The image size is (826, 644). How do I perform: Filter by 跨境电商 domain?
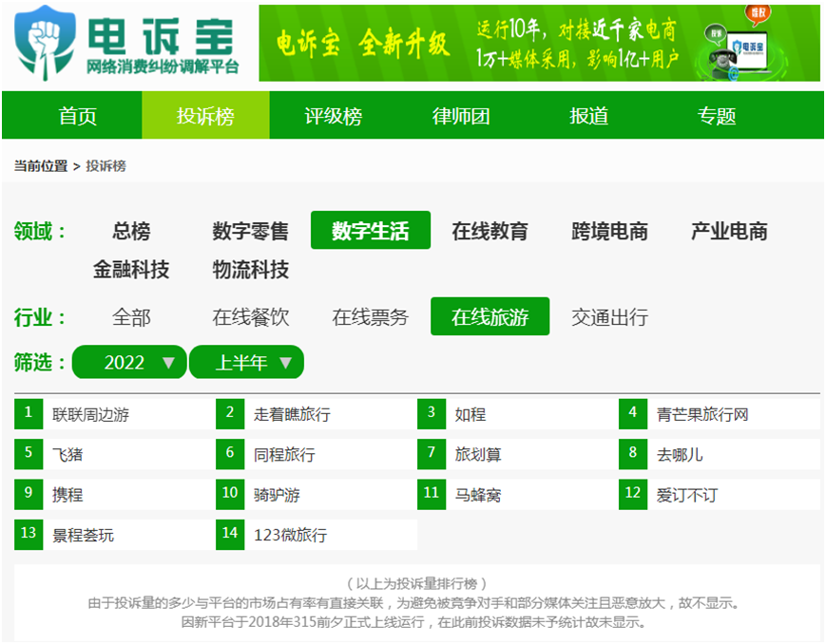pyautogui.click(x=609, y=231)
